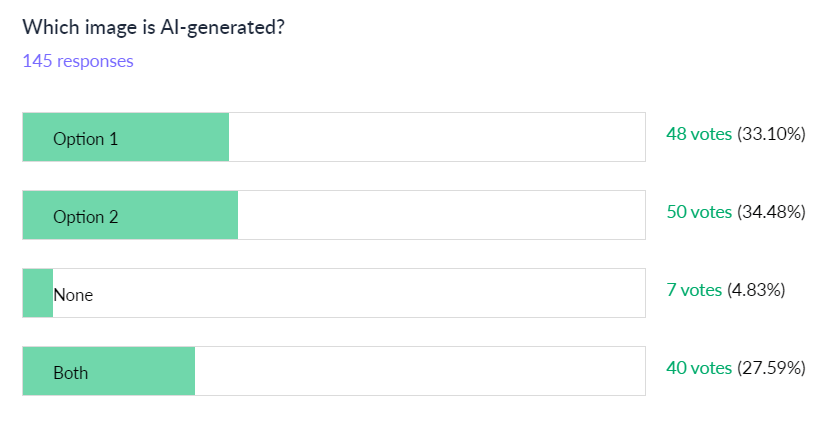Screen dimensions: 823x421
Task: Click the '145 responses' link
Action: (78, 61)
